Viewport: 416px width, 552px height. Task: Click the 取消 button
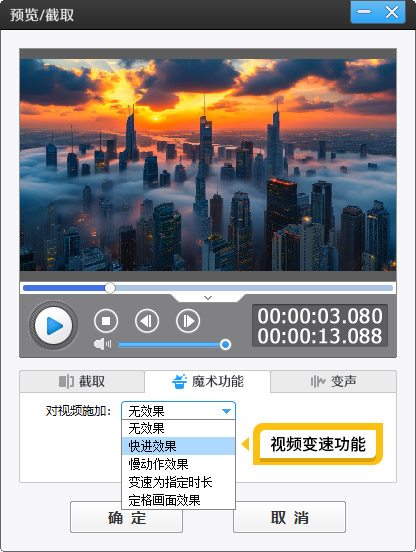pyautogui.click(x=289, y=517)
